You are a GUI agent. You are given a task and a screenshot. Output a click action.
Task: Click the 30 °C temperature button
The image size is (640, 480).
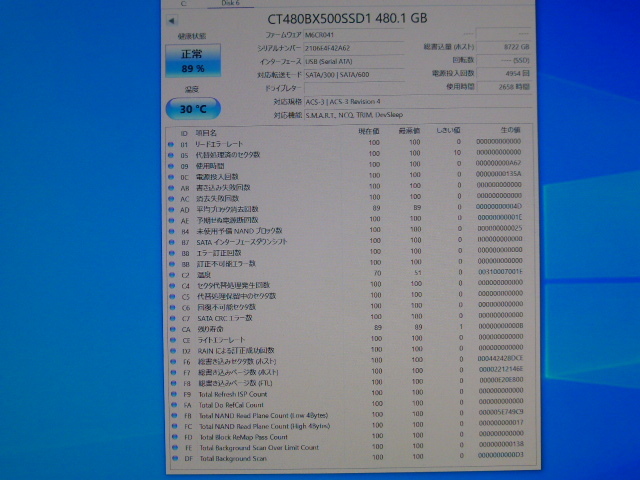click(x=193, y=109)
